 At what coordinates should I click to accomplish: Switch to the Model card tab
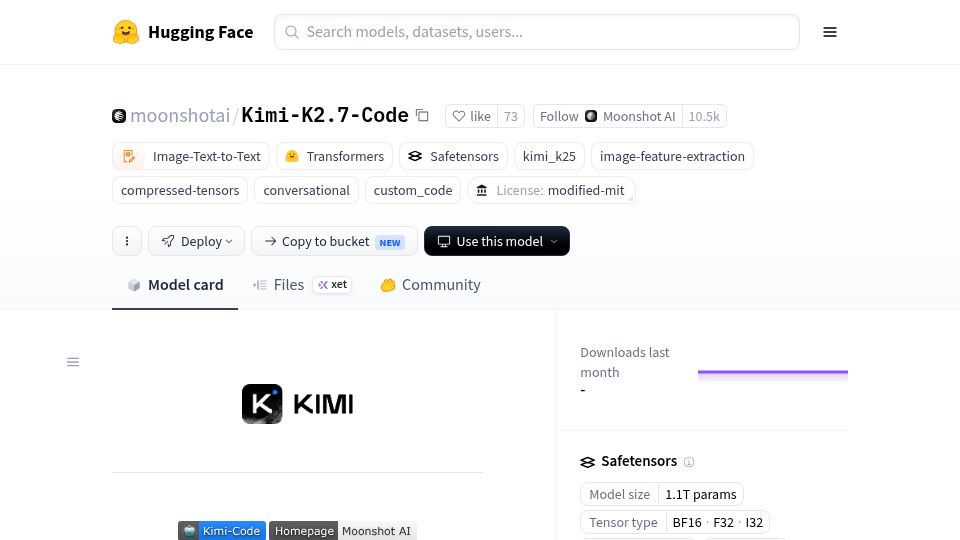175,285
